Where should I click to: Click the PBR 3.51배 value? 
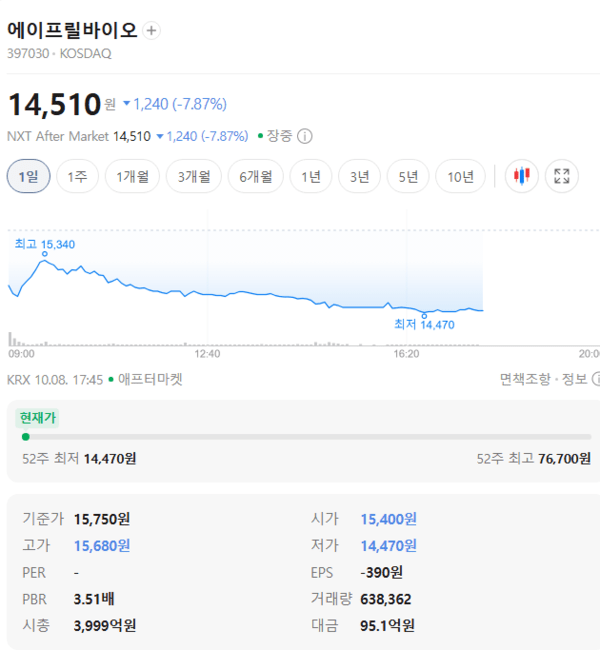(x=94, y=599)
